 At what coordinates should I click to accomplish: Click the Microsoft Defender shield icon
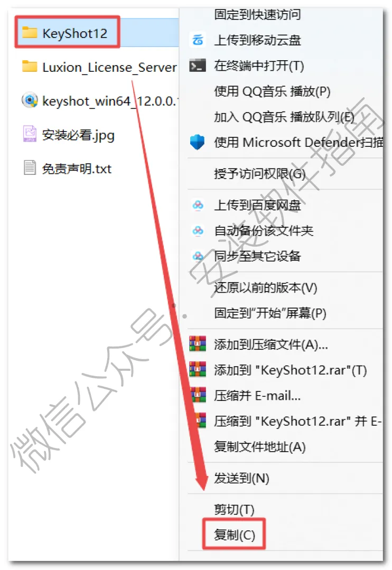point(198,142)
